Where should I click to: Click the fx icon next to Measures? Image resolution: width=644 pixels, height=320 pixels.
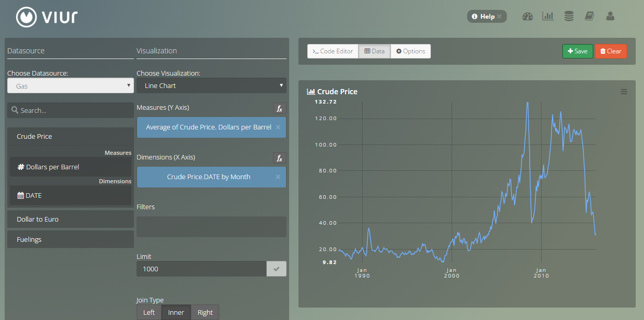pyautogui.click(x=279, y=109)
